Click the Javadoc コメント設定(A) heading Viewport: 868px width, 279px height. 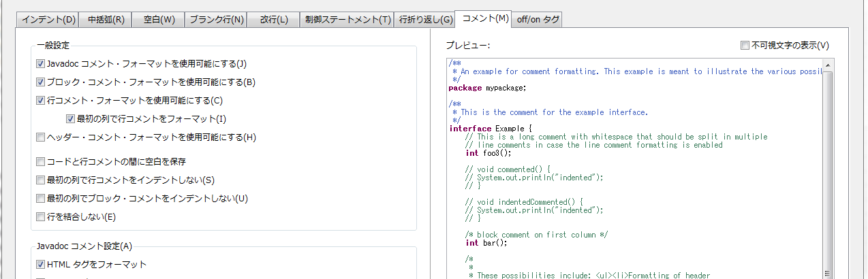click(84, 246)
